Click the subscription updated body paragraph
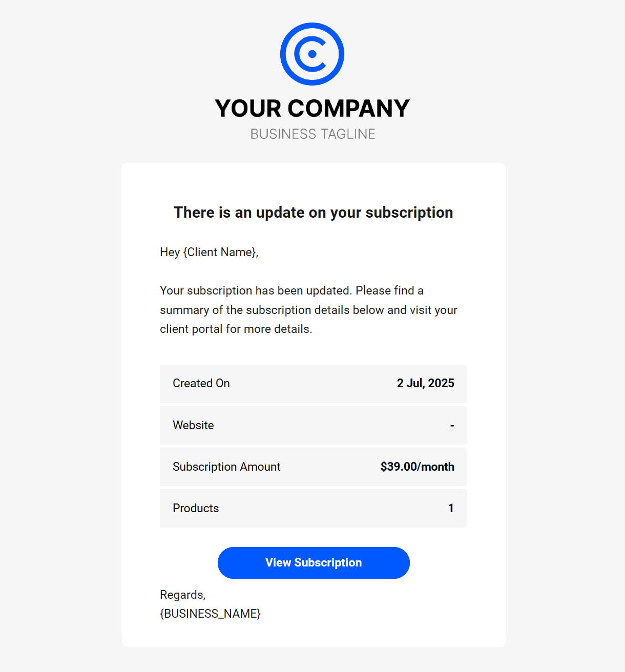This screenshot has width=625, height=672. (308, 309)
